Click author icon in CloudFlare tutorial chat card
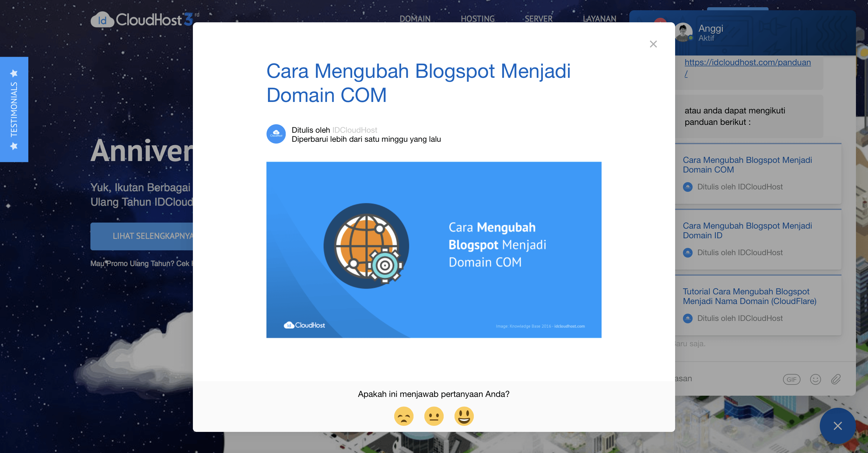 687,318
